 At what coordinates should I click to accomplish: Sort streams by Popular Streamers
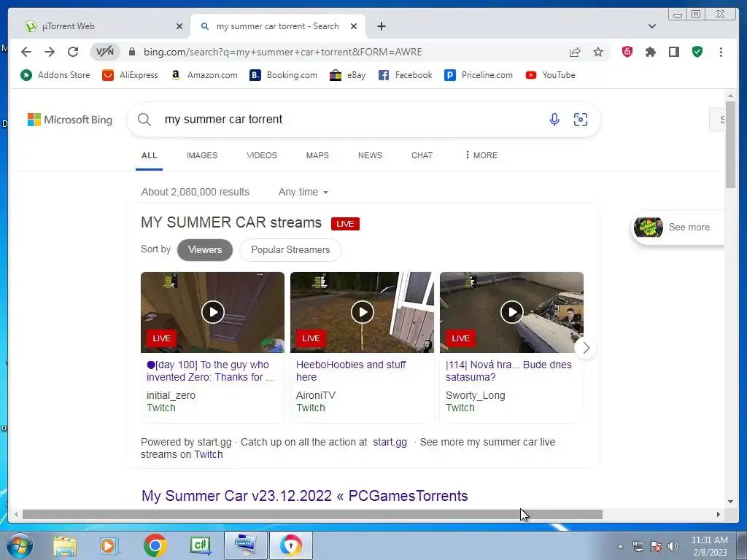[x=290, y=250]
